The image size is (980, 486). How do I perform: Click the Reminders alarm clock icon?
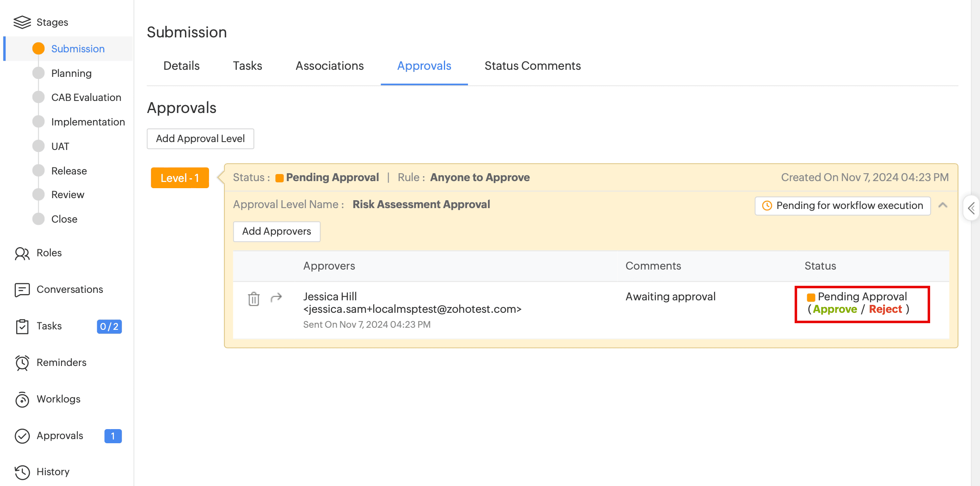[x=22, y=363]
